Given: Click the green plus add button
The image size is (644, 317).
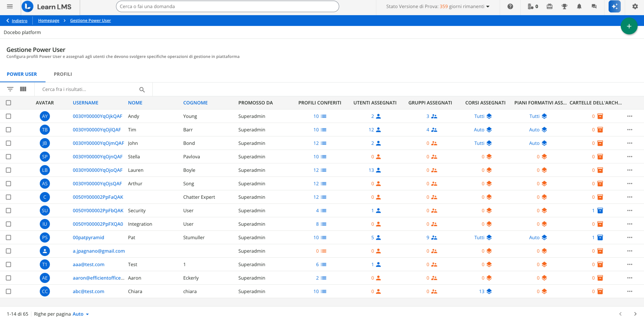Looking at the screenshot, I should click(x=629, y=26).
